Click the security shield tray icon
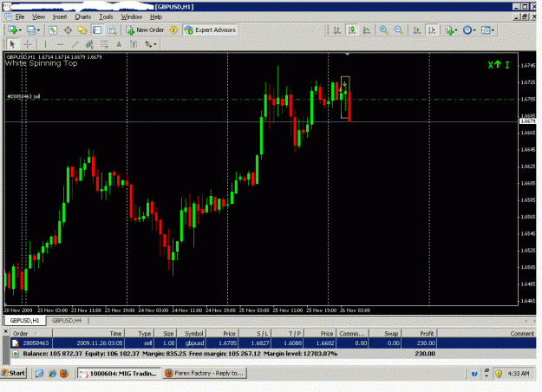Image resolution: width=542 pixels, height=392 pixels. pyautogui.click(x=499, y=373)
